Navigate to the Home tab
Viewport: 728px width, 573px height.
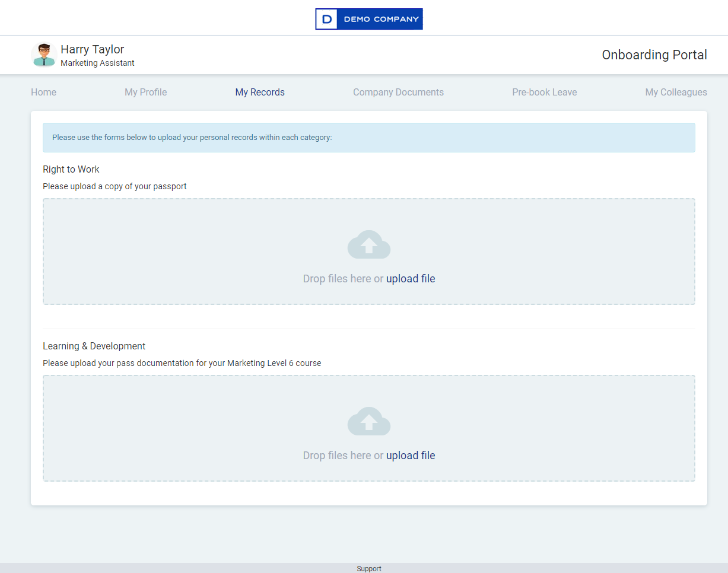[x=43, y=92]
